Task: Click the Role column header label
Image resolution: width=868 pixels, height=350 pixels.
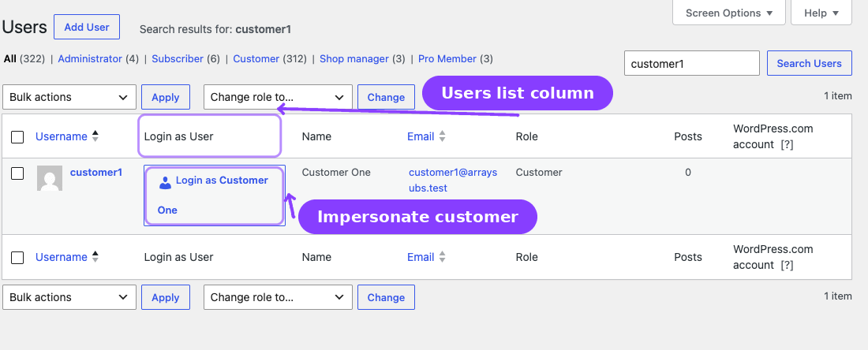Action: coord(526,136)
